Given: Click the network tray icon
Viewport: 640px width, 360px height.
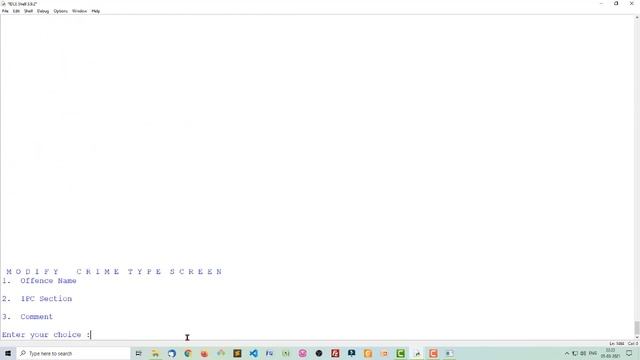Looking at the screenshot, I should click(x=575, y=353).
